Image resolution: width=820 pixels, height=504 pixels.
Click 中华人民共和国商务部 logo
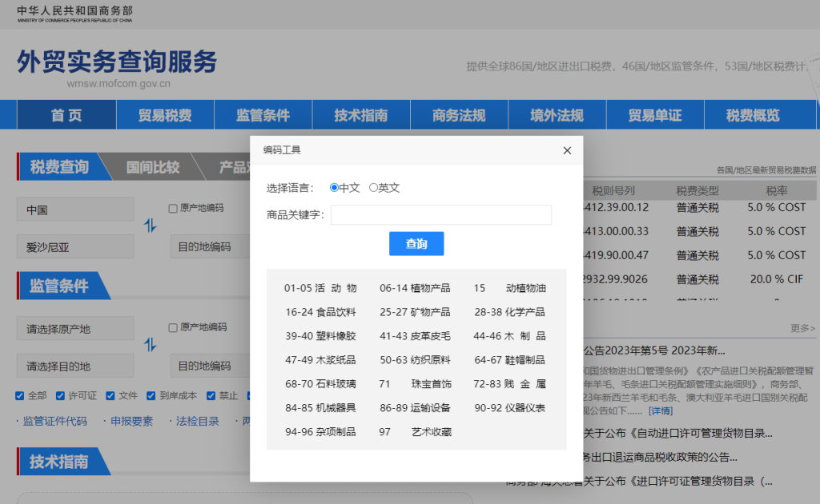tap(74, 14)
